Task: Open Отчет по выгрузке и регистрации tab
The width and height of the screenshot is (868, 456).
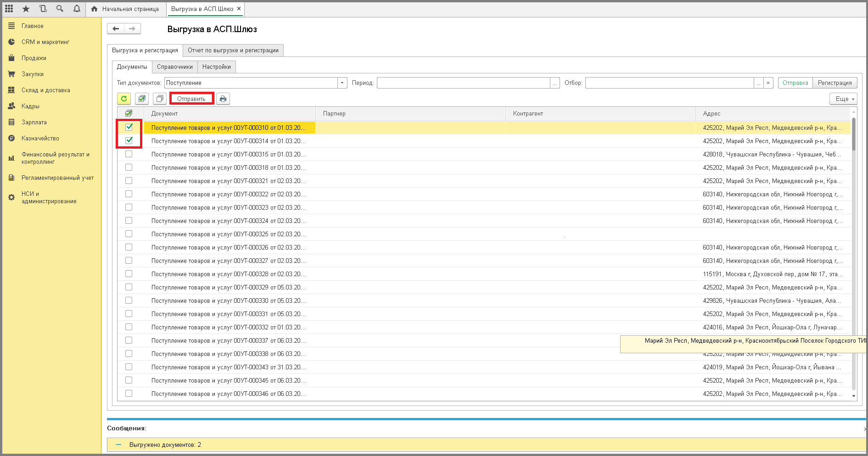Action: coord(233,50)
